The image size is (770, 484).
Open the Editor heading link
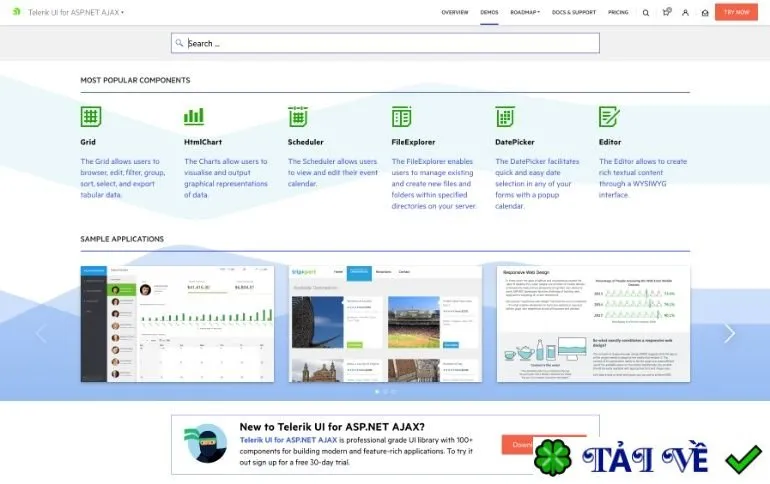click(x=610, y=142)
